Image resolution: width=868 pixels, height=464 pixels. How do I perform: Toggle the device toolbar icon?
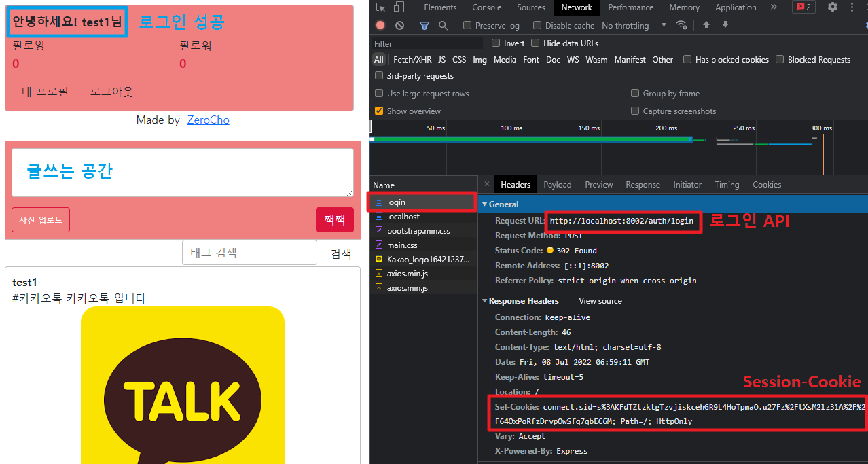coord(399,7)
